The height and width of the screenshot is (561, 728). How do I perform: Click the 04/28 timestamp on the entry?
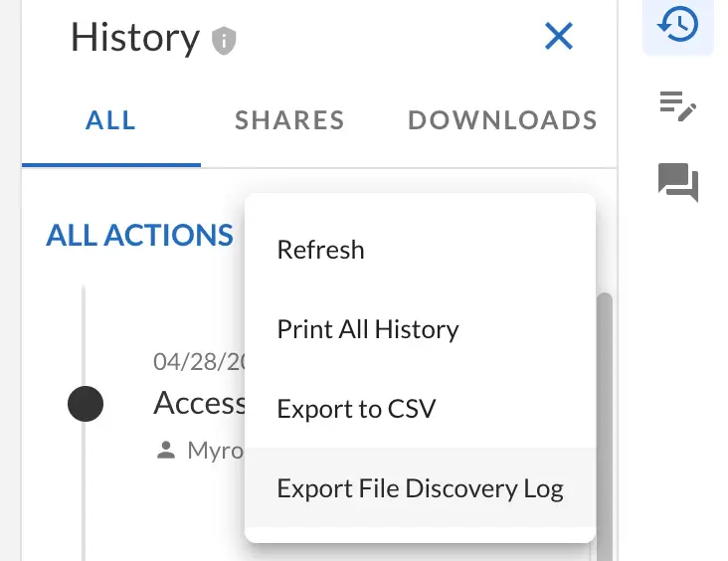pos(199,361)
